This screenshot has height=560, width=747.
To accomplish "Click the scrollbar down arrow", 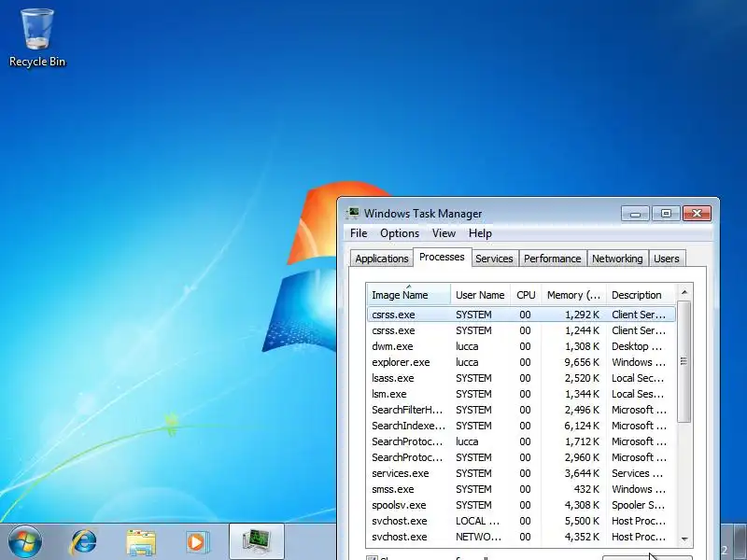I will 684,539.
